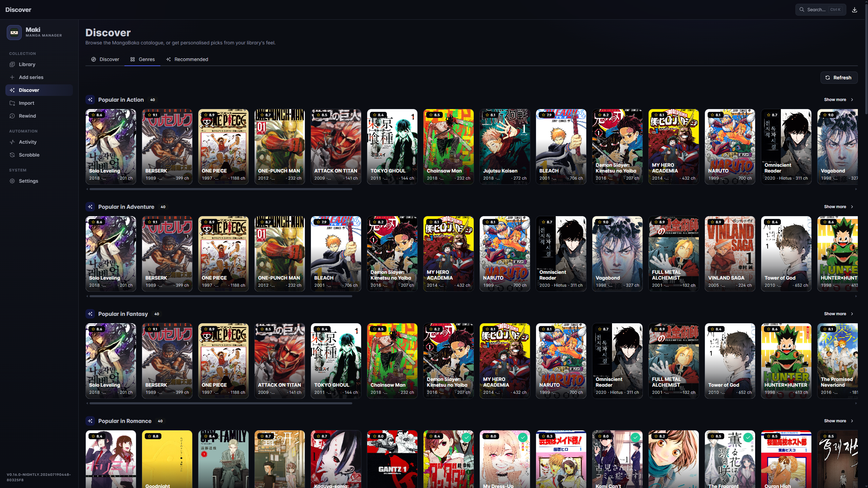The width and height of the screenshot is (868, 488).
Task: Click the Scrobble sidebar entry
Action: (x=39, y=155)
